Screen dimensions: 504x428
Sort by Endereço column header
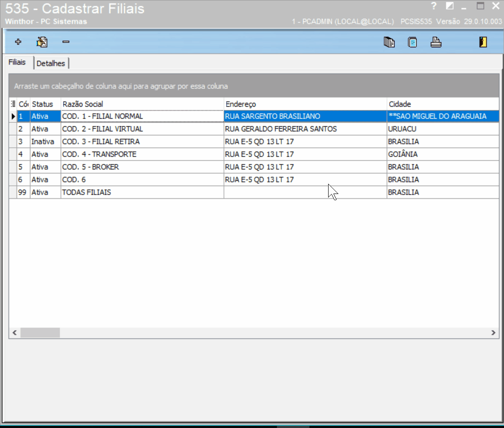pyautogui.click(x=305, y=104)
